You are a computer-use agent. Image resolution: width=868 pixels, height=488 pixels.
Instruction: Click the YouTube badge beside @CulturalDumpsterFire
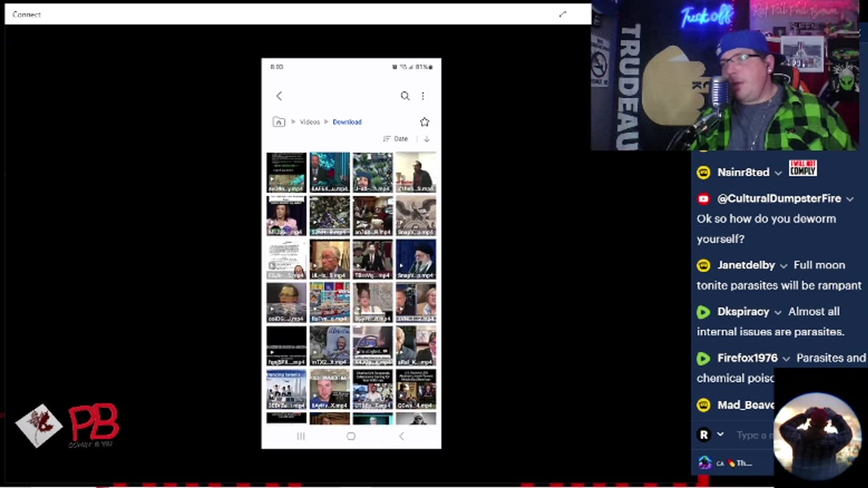[703, 199]
